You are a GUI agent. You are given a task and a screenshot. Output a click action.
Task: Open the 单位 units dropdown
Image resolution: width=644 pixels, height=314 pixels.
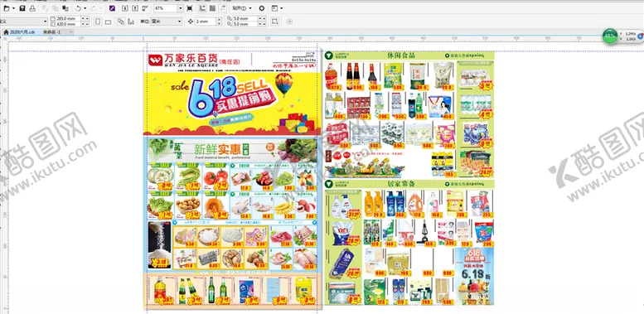click(166, 22)
